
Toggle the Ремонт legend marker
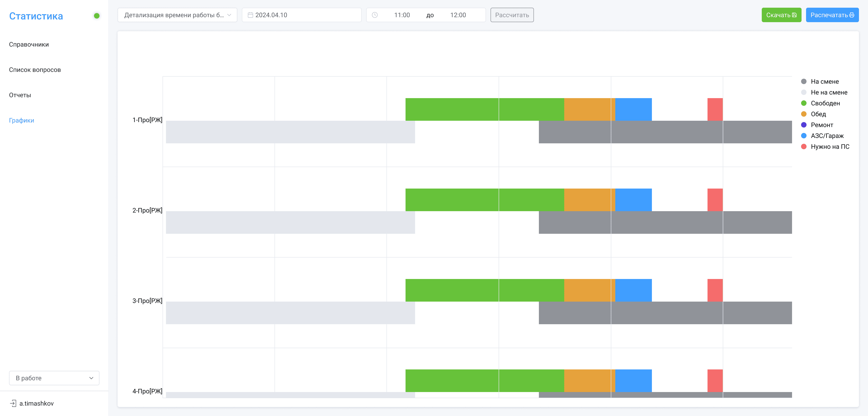click(804, 125)
